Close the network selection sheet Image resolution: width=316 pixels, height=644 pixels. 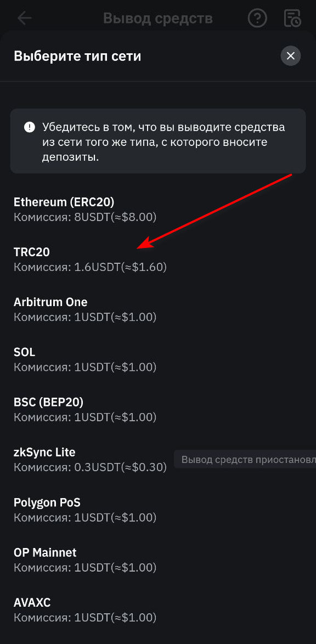[290, 55]
